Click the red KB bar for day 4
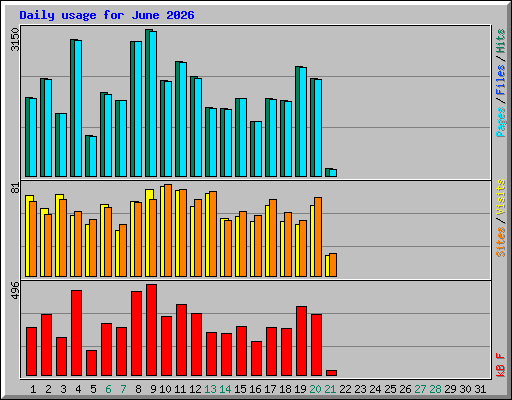This screenshot has width=512, height=400. [x=76, y=333]
